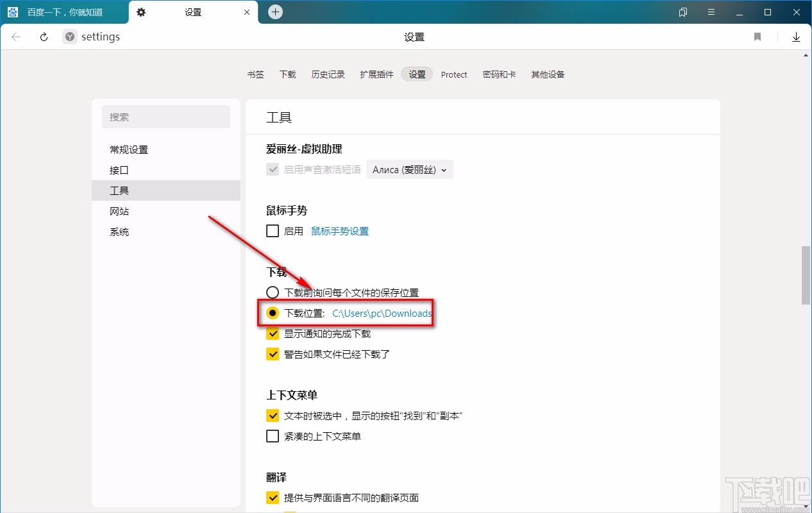Select 下载前询问每个文件的保存位置 option
The width and height of the screenshot is (812, 513).
[273, 292]
